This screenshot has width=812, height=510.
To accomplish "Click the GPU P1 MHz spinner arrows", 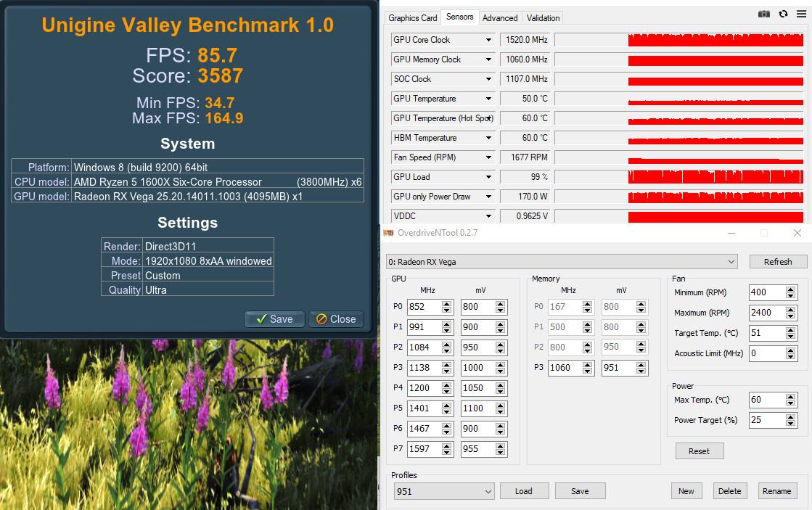I will tap(447, 327).
